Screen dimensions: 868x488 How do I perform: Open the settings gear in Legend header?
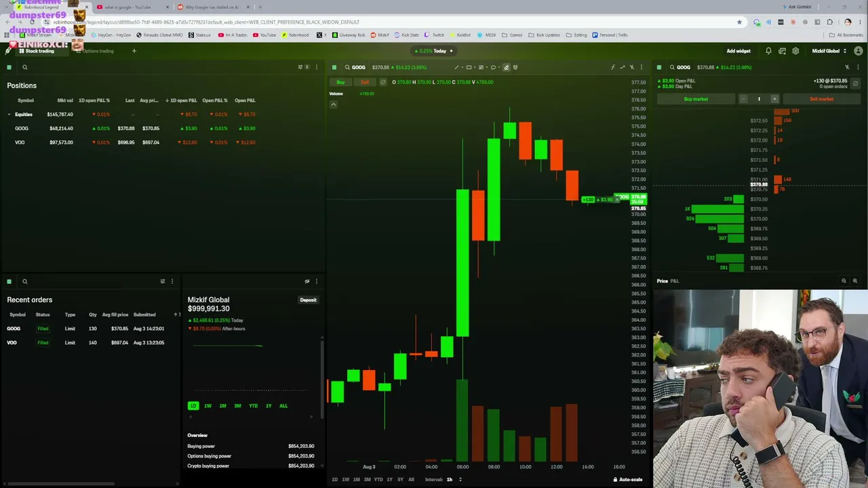coord(795,51)
